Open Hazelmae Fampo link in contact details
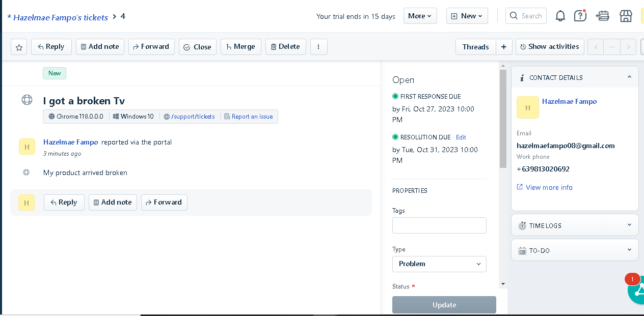Image resolution: width=644 pixels, height=316 pixels. point(569,101)
